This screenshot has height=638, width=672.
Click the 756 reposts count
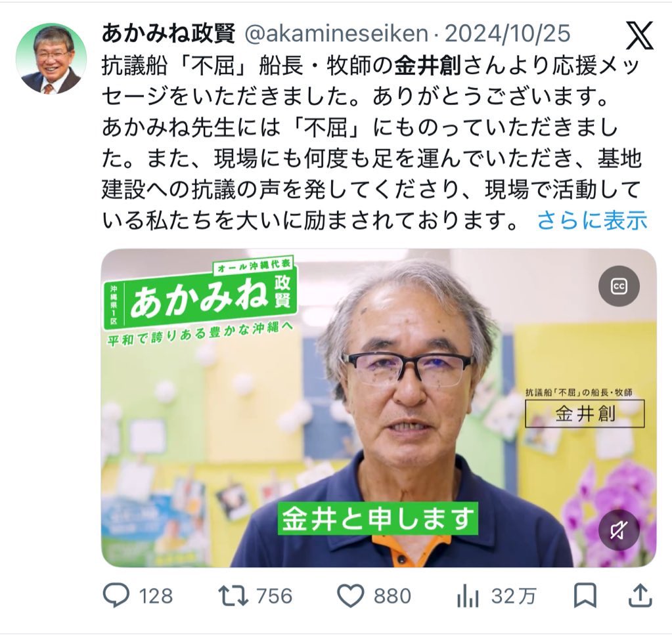(x=275, y=596)
